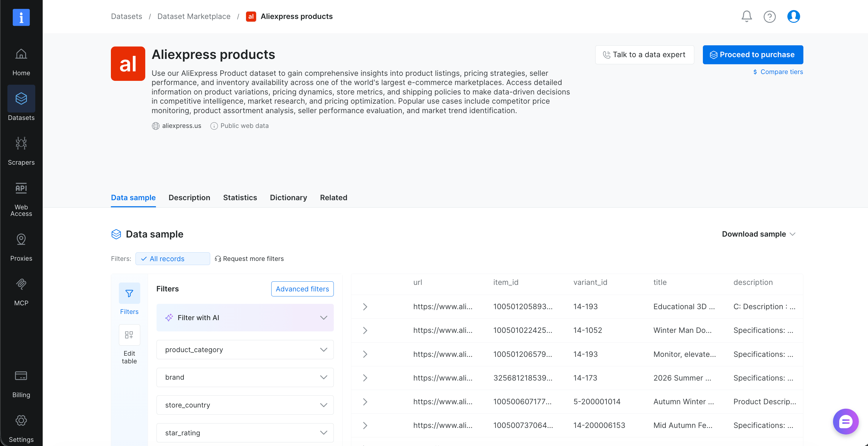Toggle the All records filter chip
868x446 pixels.
[x=173, y=259]
